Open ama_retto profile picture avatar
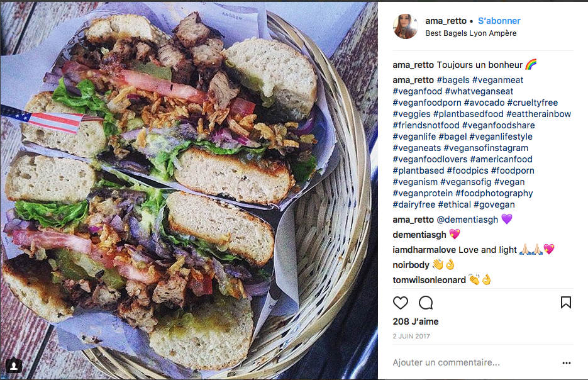 [406, 26]
